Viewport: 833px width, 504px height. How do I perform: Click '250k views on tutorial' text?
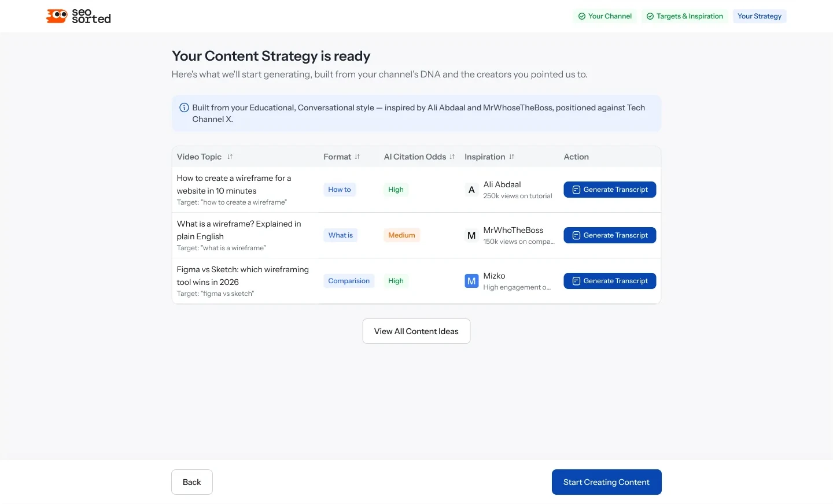518,196
